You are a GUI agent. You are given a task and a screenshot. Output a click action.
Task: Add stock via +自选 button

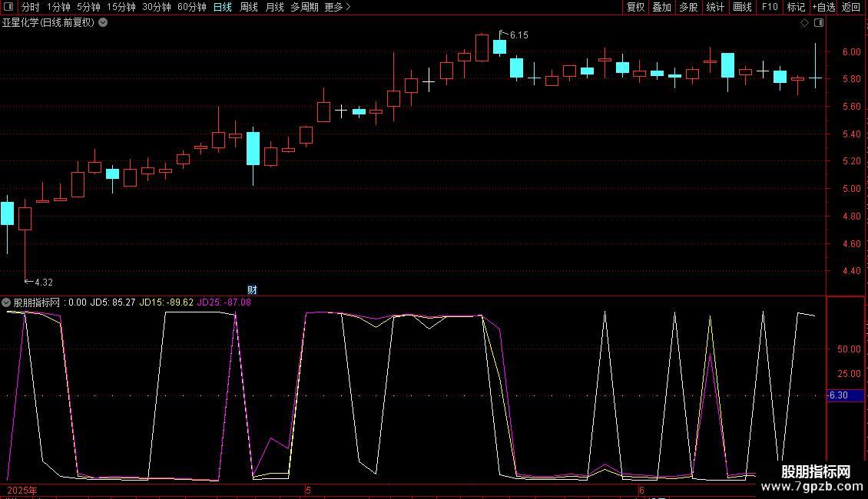coord(823,7)
